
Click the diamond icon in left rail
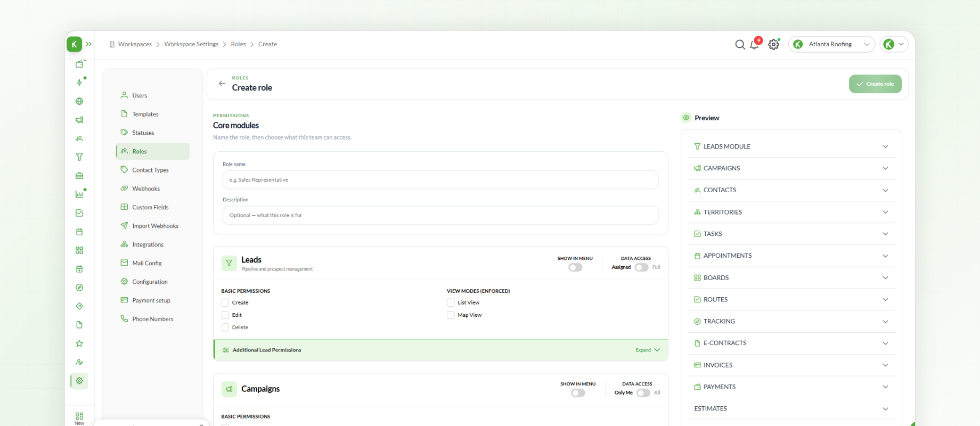click(x=79, y=306)
